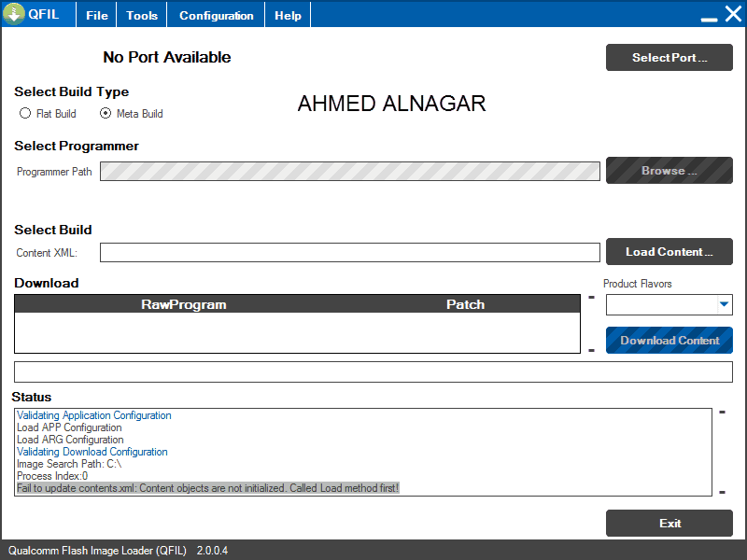Click the disabled Browse button

[x=669, y=171]
